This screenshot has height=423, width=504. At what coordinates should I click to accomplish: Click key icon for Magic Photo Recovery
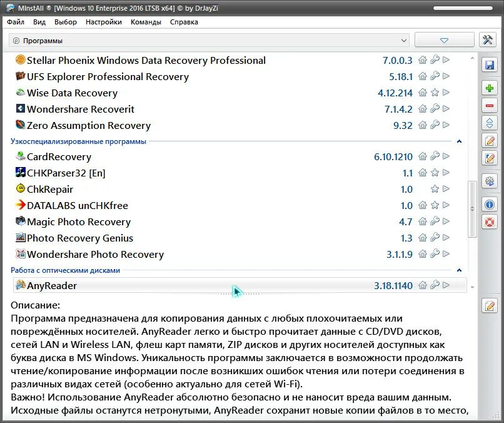435,221
